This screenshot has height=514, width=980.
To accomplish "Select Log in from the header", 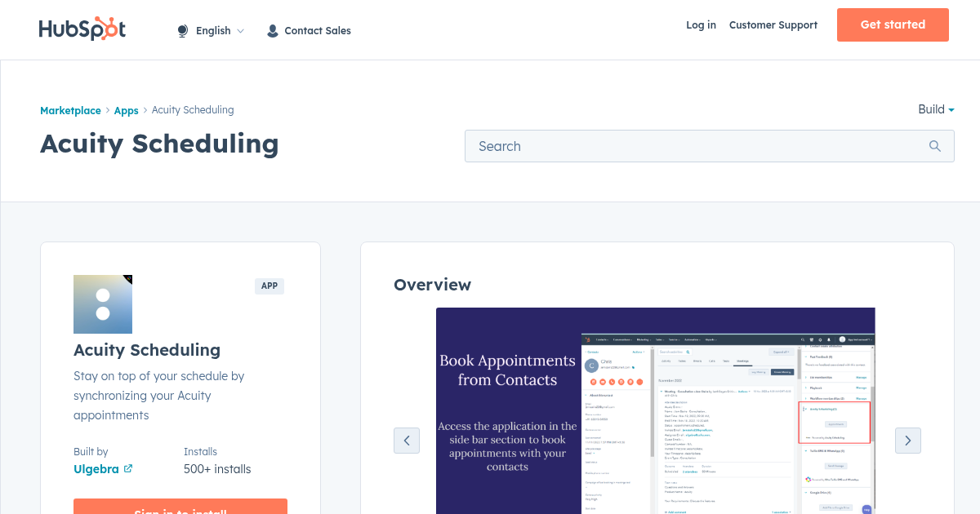I will click(x=701, y=25).
